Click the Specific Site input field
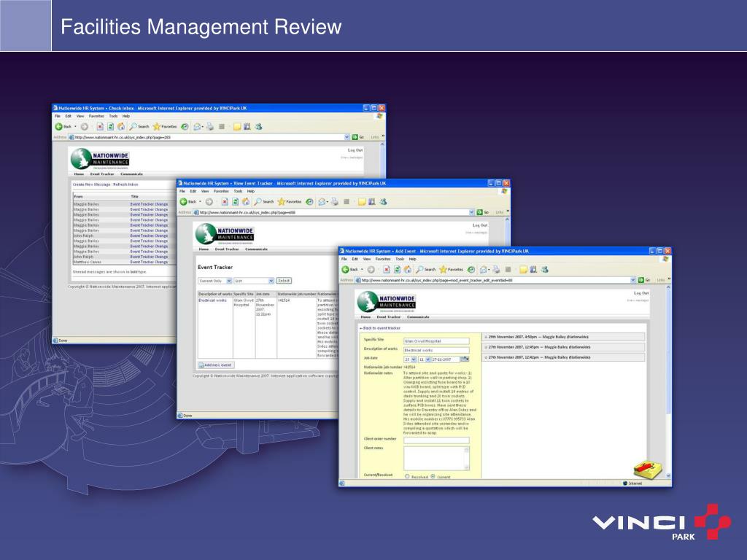Viewport: 747px width, 560px height. (436, 341)
